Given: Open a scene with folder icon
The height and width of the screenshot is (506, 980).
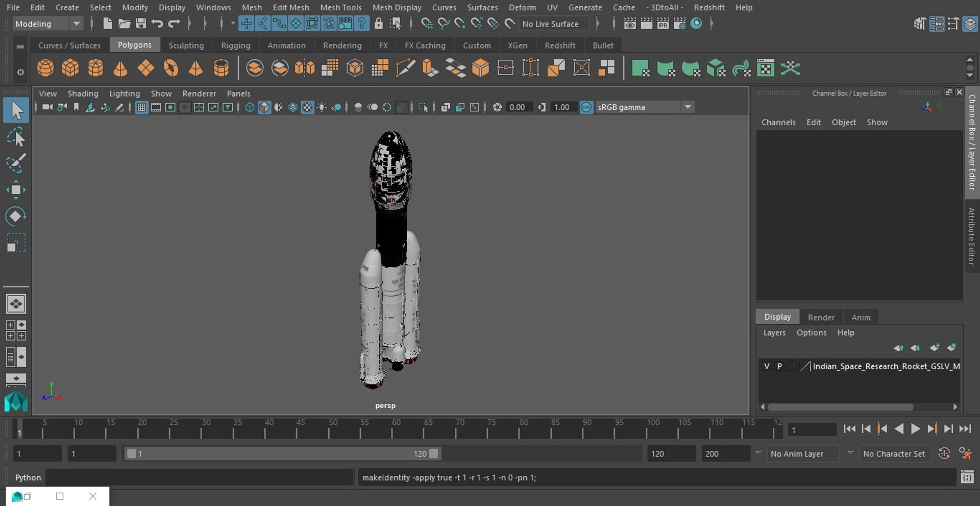Looking at the screenshot, I should coord(124,23).
